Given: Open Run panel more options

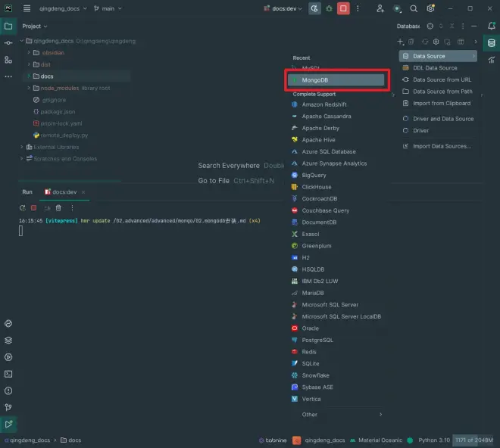Looking at the screenshot, I should pyautogui.click(x=73, y=208).
